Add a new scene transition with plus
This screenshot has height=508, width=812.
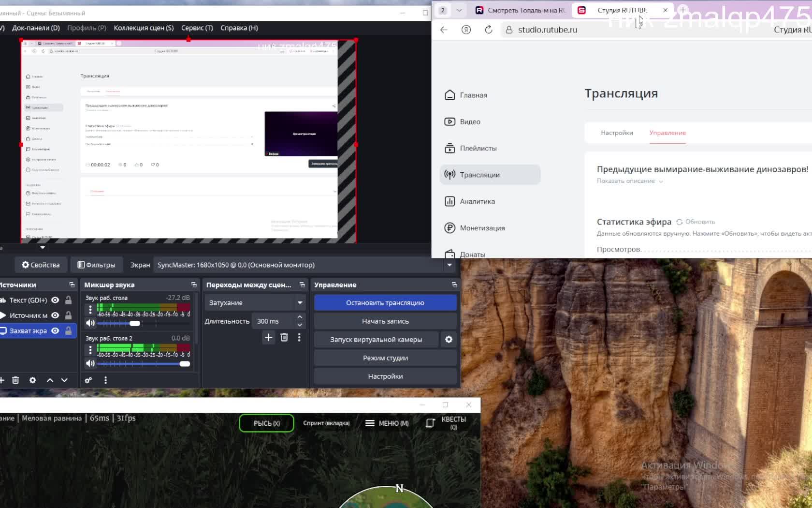coord(269,338)
